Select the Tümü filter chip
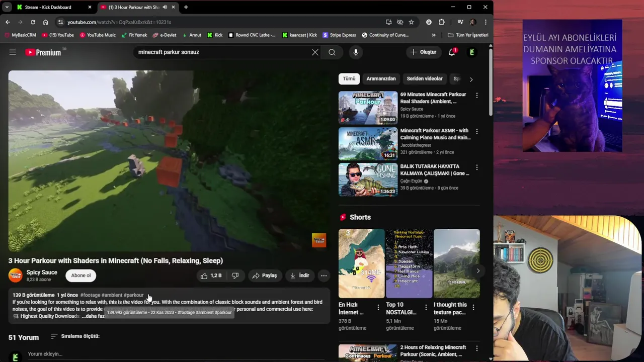The width and height of the screenshot is (644, 362). tap(349, 79)
